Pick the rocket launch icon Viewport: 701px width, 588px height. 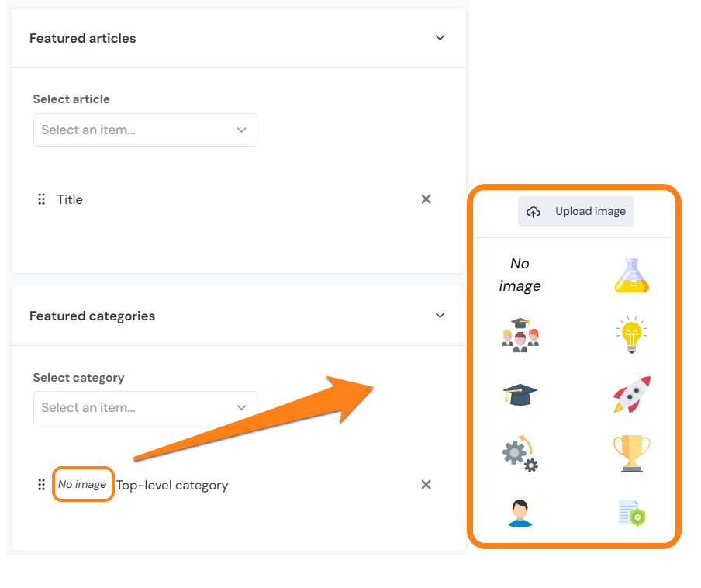(x=631, y=395)
